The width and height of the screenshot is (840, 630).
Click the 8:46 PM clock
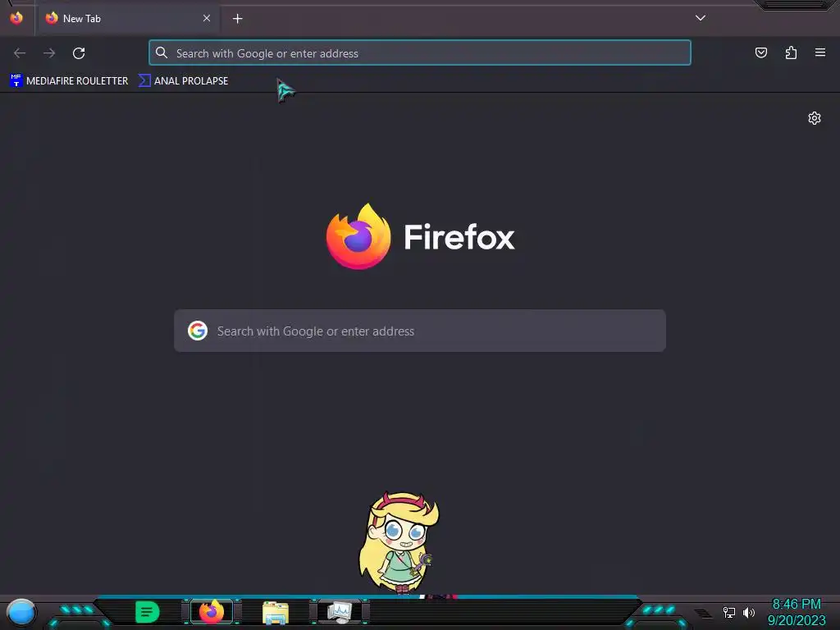tap(797, 605)
